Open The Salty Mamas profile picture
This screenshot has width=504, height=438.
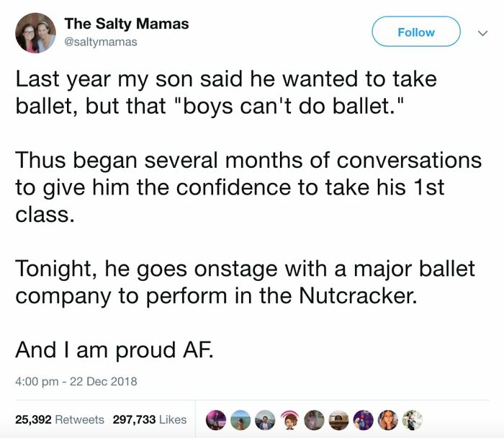coord(35,33)
